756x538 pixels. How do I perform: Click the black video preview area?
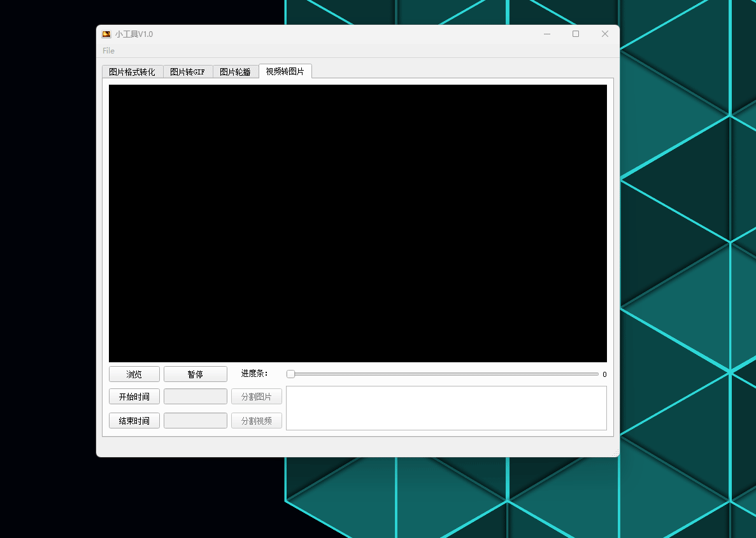pos(358,223)
